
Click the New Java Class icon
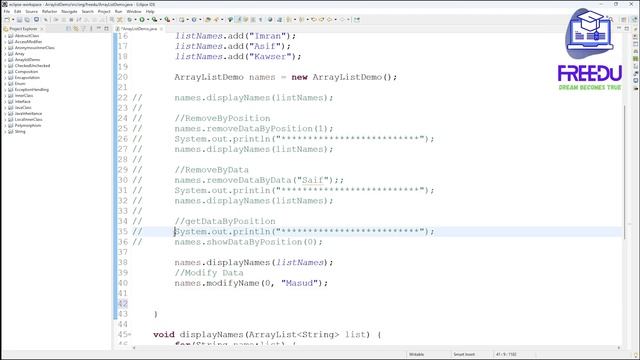click(x=194, y=20)
